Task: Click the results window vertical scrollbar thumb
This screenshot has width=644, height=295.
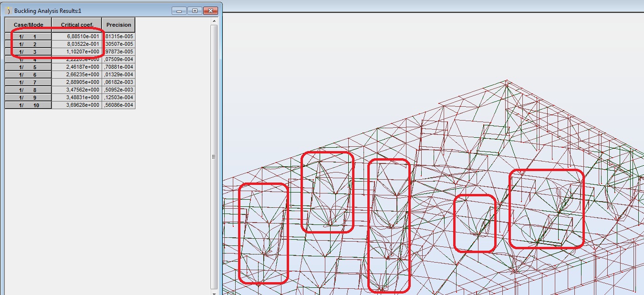Action: tap(214, 156)
